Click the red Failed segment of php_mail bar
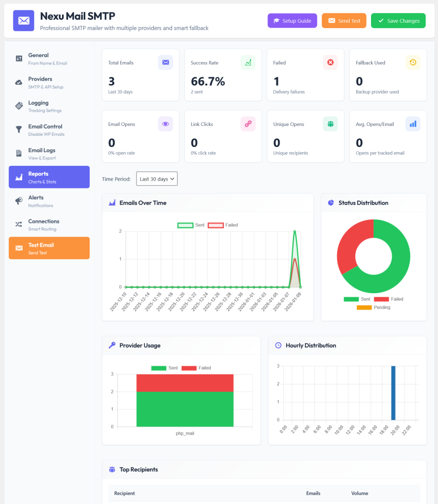This screenshot has height=504, width=438. [185, 383]
